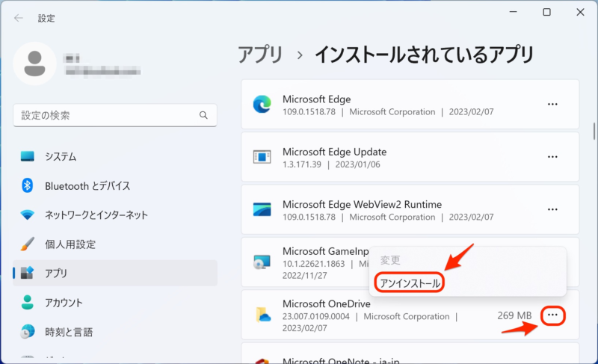Open 時刻と言語 settings
Screen dimensions: 598x364
[115, 332]
